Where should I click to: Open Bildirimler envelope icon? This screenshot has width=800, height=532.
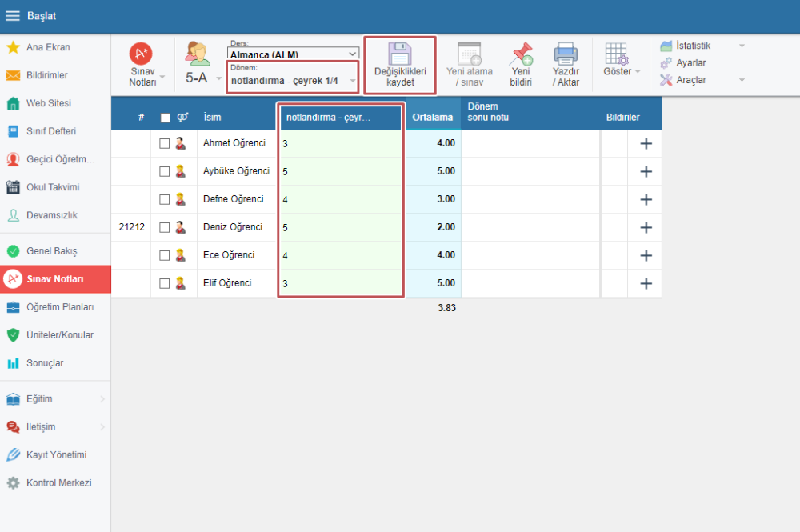(x=14, y=75)
